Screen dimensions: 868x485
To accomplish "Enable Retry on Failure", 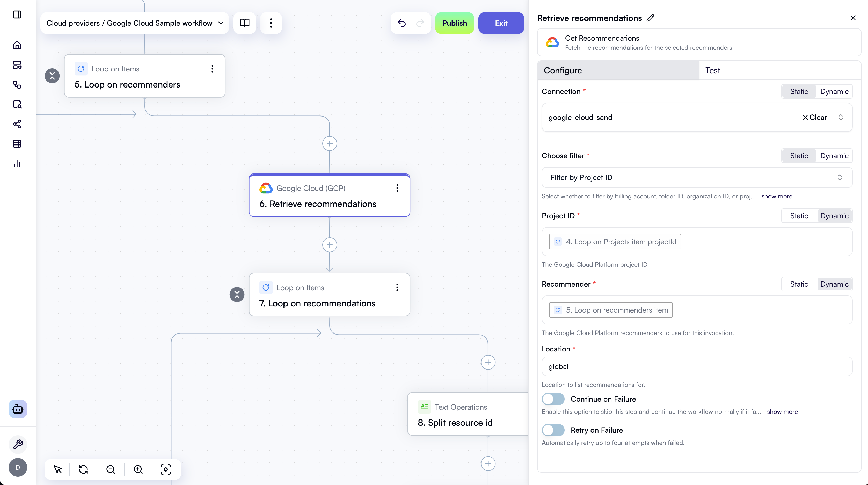I will pyautogui.click(x=553, y=430).
